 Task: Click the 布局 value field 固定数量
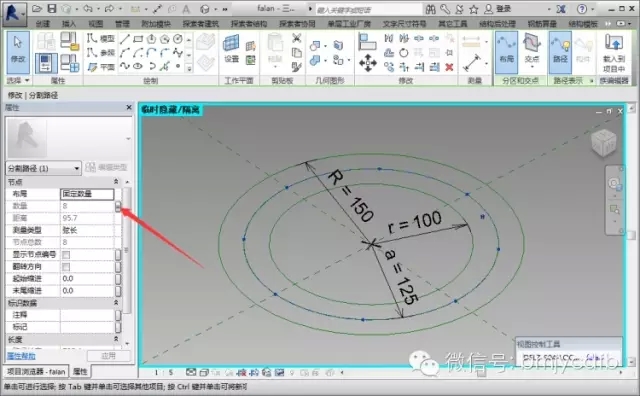pos(87,194)
